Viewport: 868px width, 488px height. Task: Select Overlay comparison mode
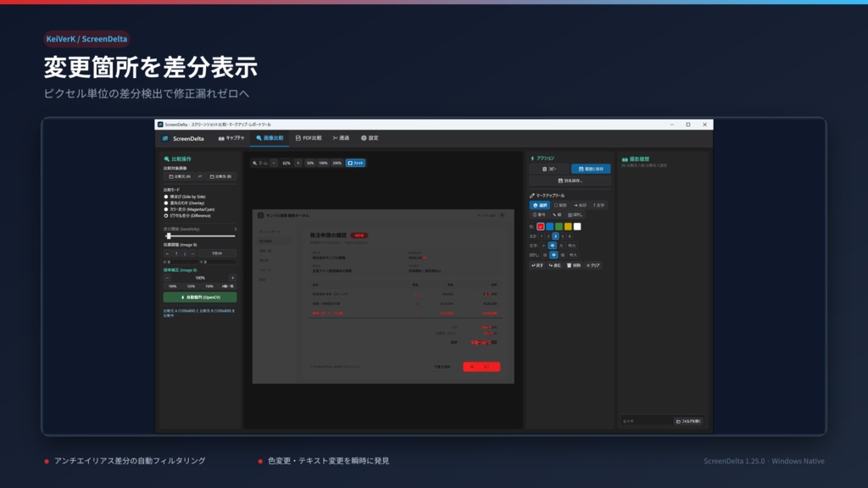pyautogui.click(x=185, y=203)
